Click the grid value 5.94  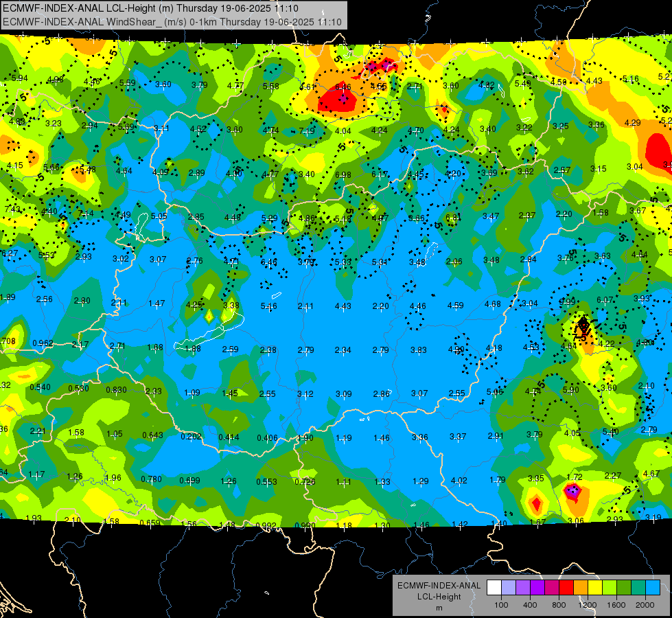pyautogui.click(x=19, y=78)
